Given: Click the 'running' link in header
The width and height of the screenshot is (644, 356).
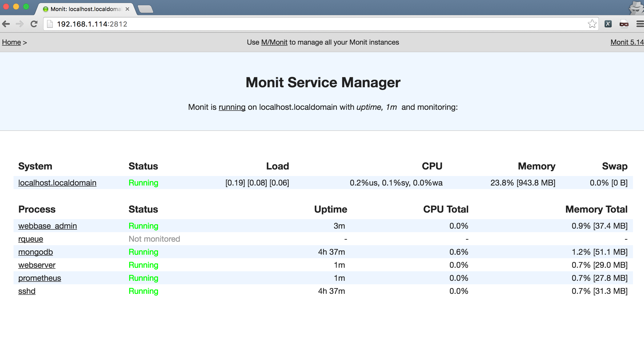Looking at the screenshot, I should pos(232,107).
